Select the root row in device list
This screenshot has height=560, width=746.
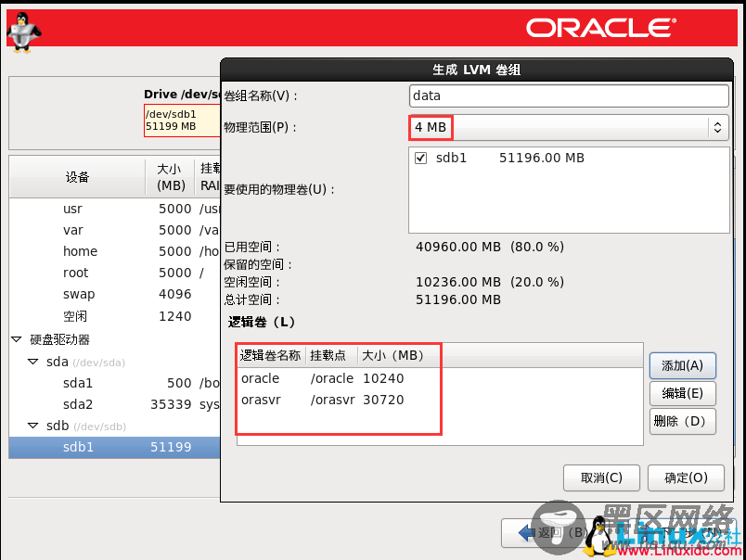[x=115, y=273]
